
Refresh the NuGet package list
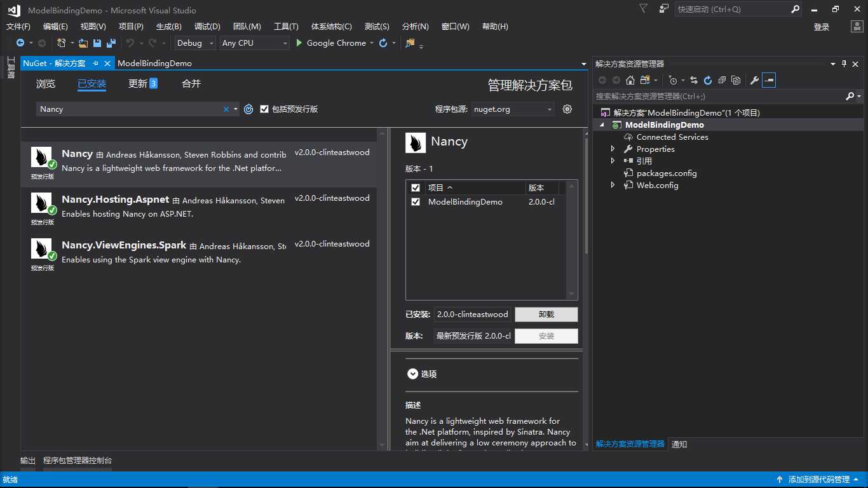(248, 109)
